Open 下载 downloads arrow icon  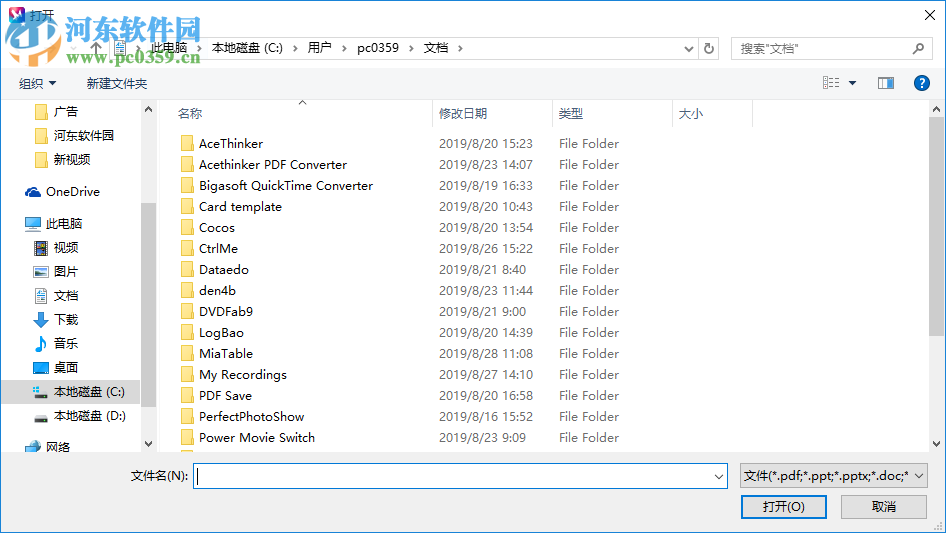(x=40, y=320)
